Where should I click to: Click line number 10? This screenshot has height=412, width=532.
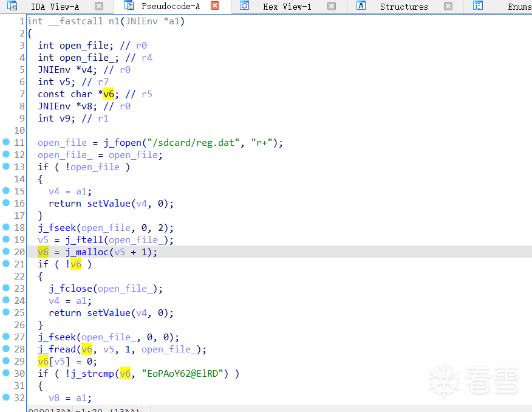click(x=19, y=131)
